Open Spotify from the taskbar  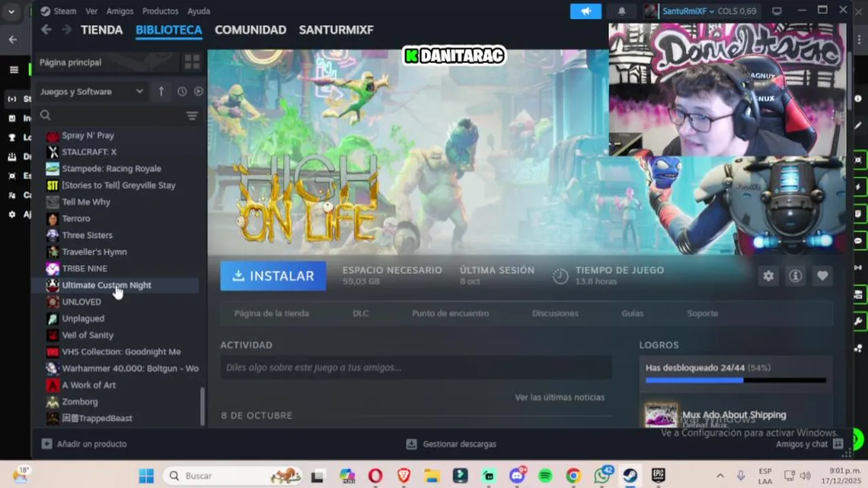545,476
